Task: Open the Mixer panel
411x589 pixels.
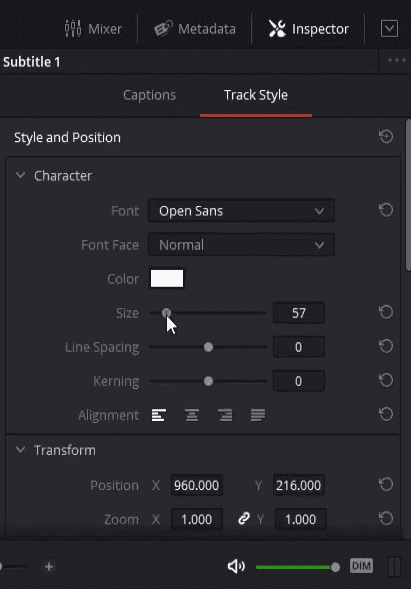Action: coord(93,29)
